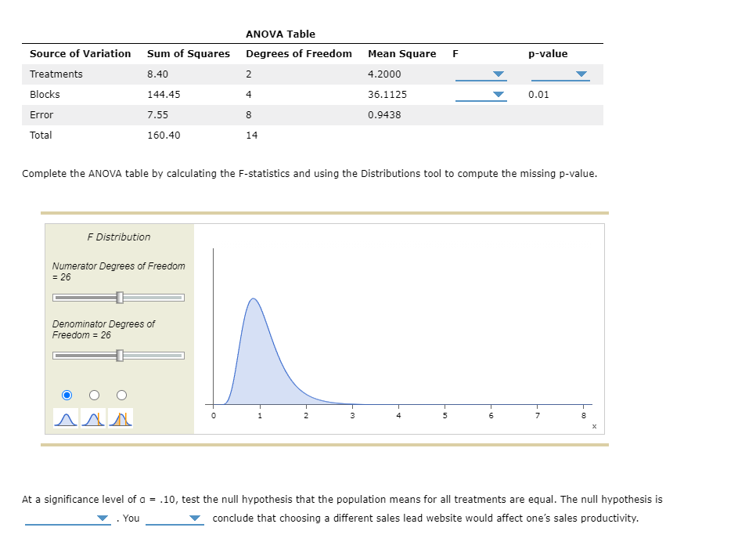The width and height of the screenshot is (756, 542).
Task: Select the middle radio button in the tool panel
Action: pos(93,395)
